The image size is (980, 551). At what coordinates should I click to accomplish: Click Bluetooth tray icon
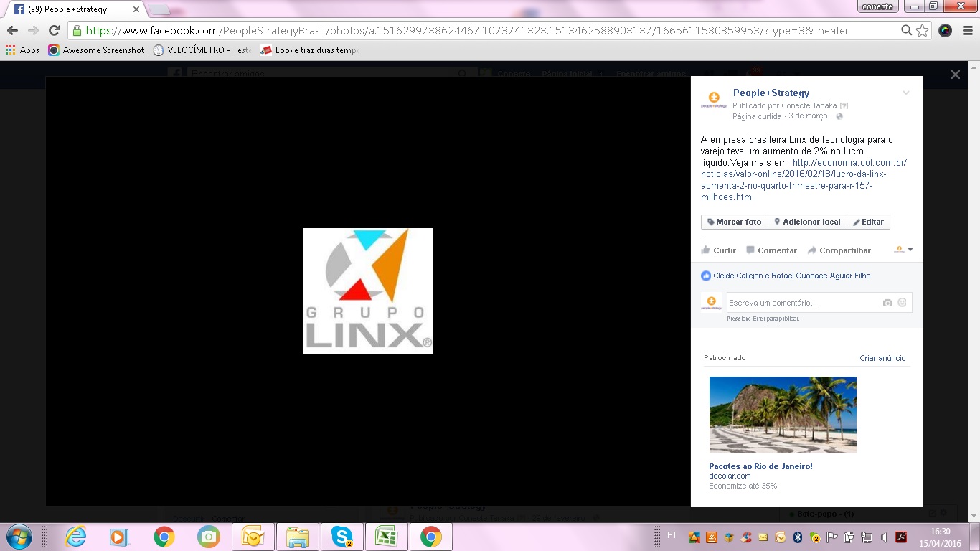pos(797,537)
